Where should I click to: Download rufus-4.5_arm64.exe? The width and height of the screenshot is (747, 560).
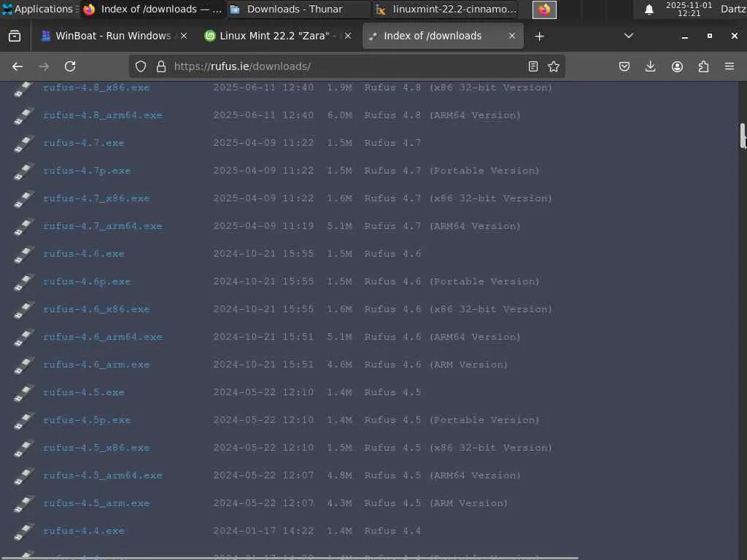(x=102, y=475)
